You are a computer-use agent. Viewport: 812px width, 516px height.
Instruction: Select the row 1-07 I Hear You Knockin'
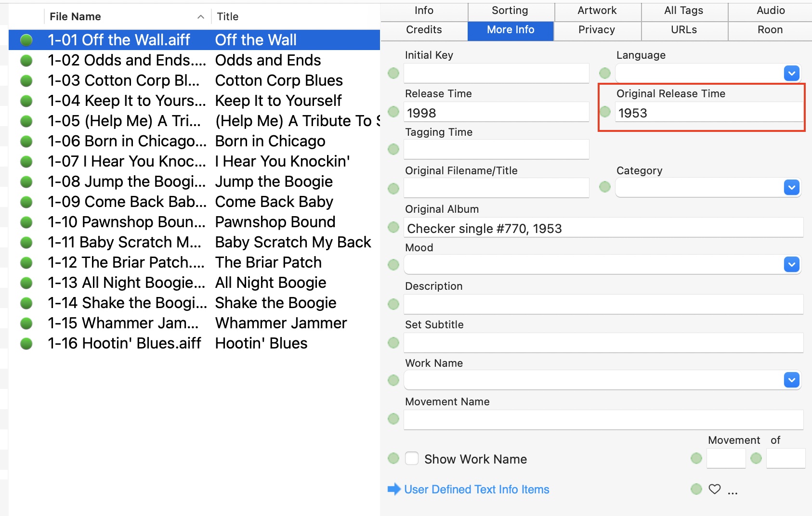(x=195, y=161)
